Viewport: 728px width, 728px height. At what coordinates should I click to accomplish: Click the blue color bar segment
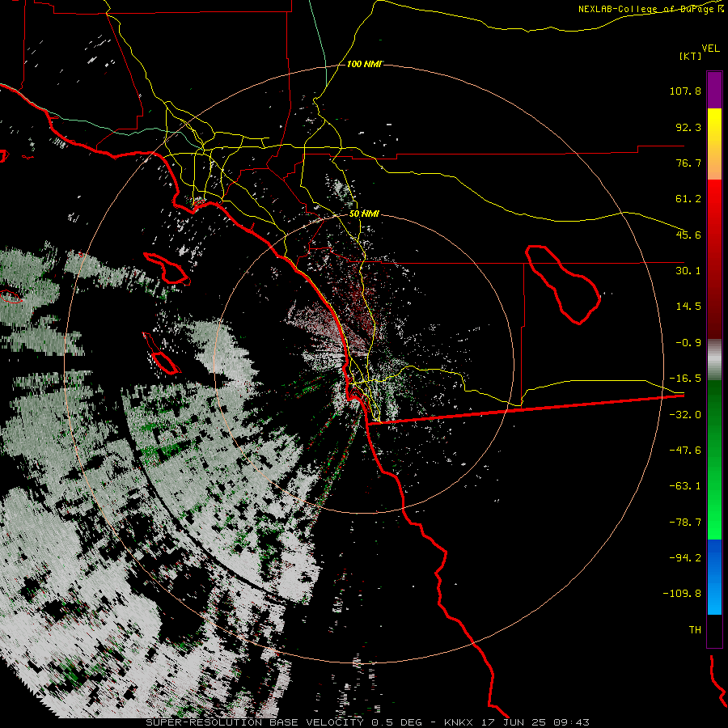714,577
